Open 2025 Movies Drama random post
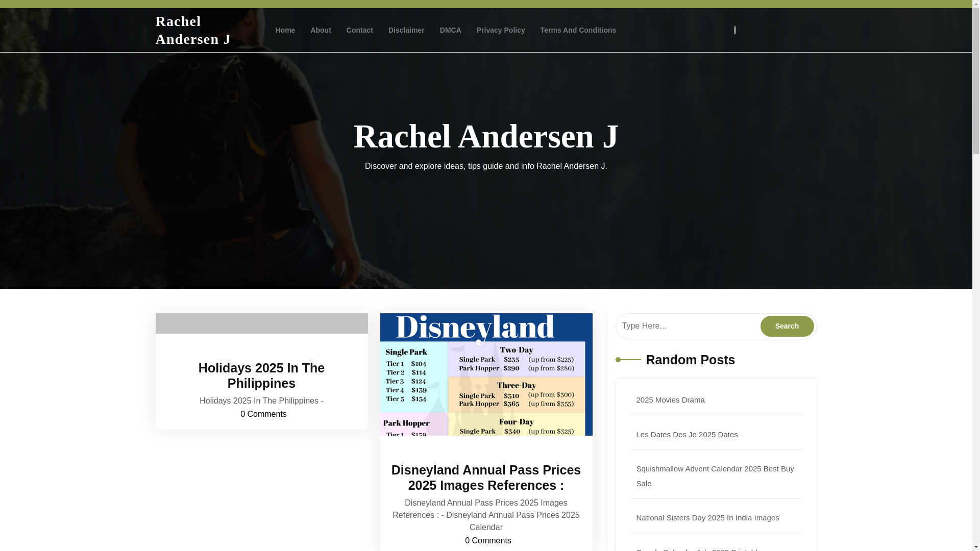 pyautogui.click(x=670, y=400)
